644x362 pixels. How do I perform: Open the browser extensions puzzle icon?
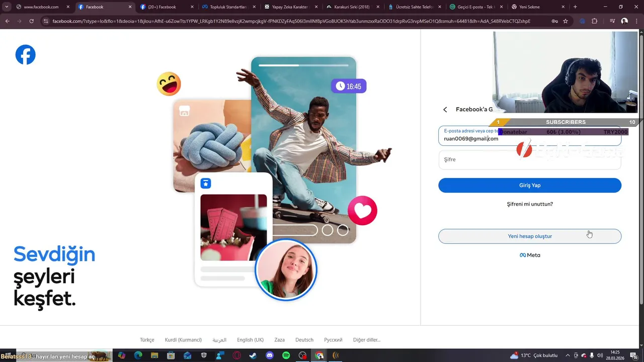(595, 21)
